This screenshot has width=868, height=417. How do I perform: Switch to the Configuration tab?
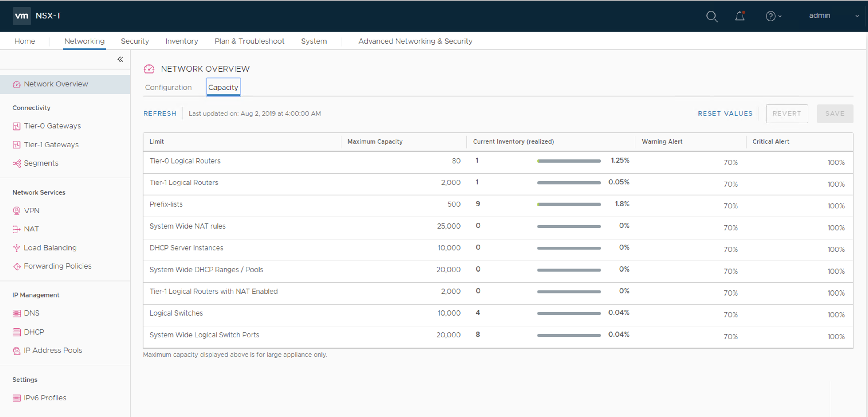(168, 88)
